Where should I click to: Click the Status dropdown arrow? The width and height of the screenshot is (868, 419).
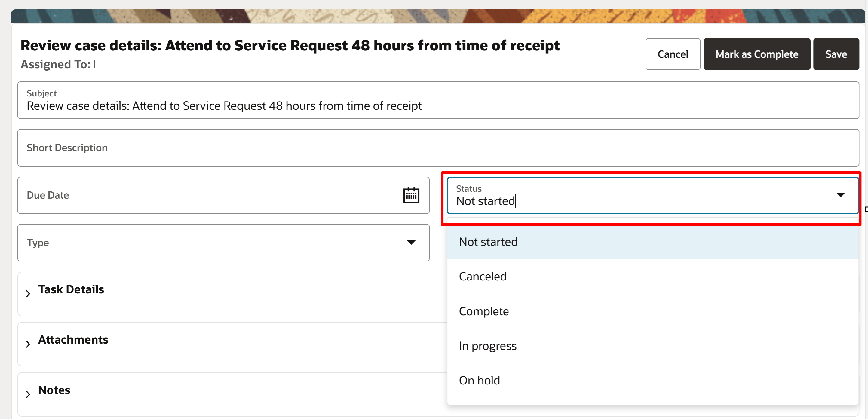(x=840, y=195)
